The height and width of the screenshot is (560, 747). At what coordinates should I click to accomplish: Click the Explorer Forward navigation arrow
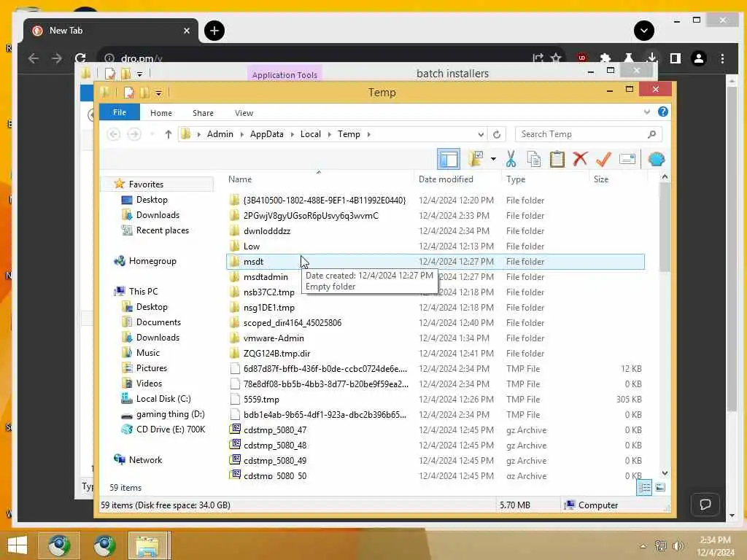(x=134, y=134)
